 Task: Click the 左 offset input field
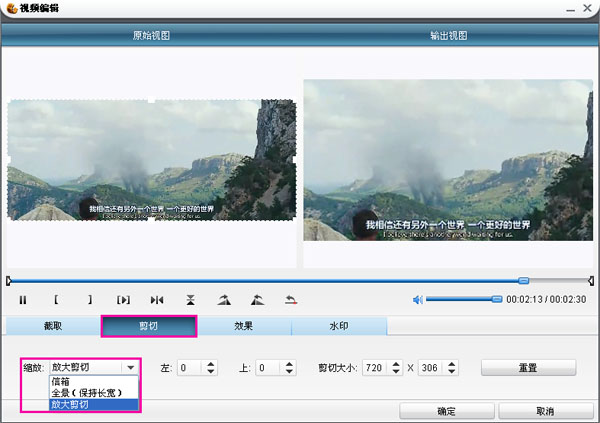click(x=190, y=368)
